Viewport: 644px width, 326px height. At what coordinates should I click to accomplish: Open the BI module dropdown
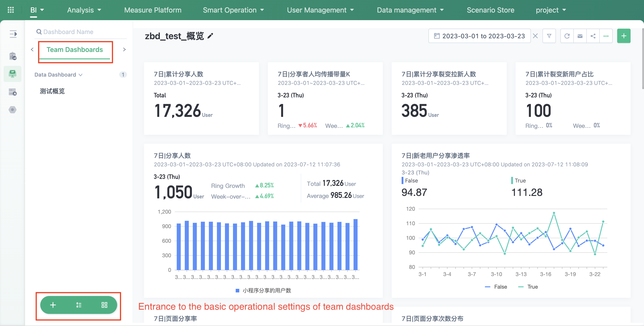coord(37,10)
